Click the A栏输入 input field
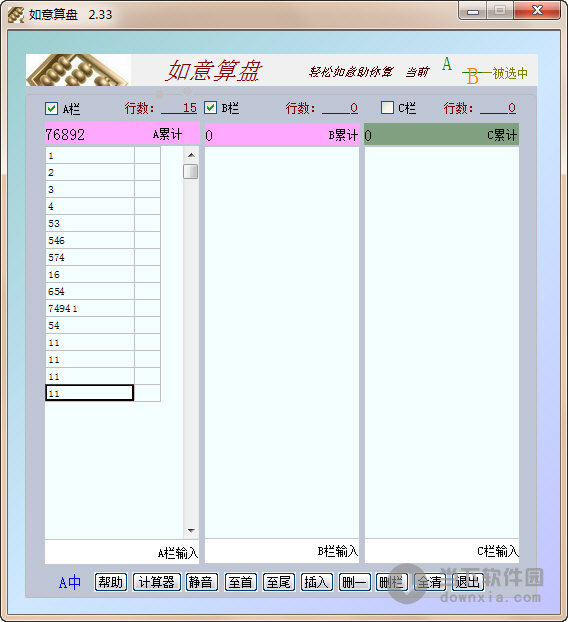 click(x=122, y=552)
